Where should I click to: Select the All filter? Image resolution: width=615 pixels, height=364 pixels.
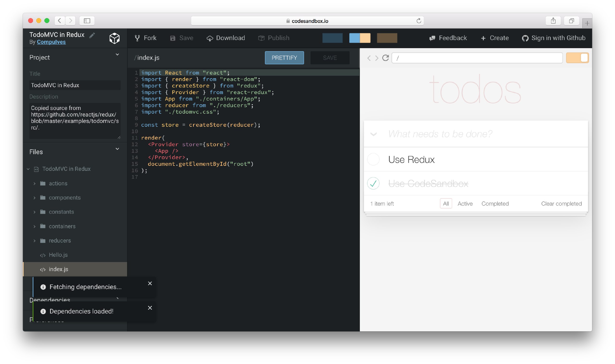[x=446, y=203]
